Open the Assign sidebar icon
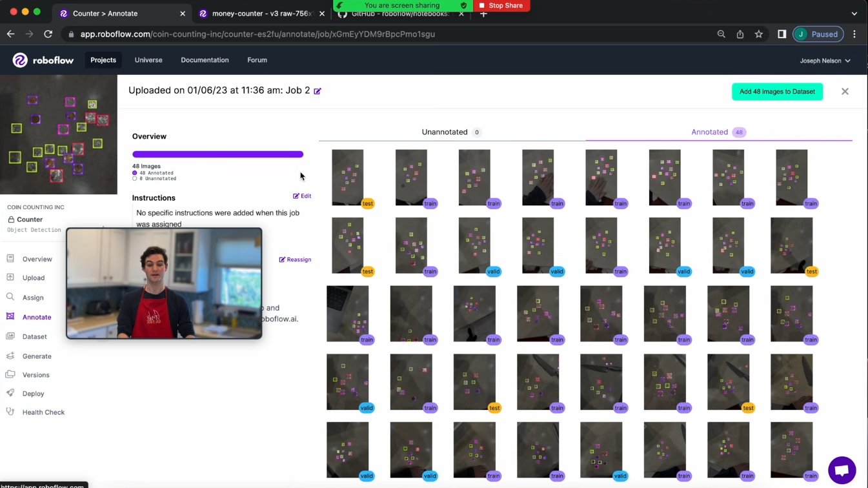868x488 pixels. point(10,297)
